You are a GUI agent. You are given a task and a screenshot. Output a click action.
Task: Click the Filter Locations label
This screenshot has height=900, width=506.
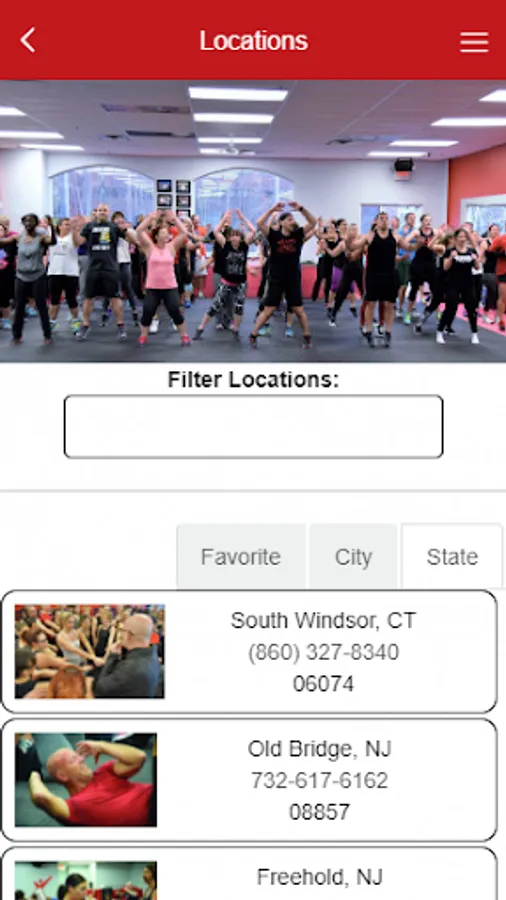(254, 379)
